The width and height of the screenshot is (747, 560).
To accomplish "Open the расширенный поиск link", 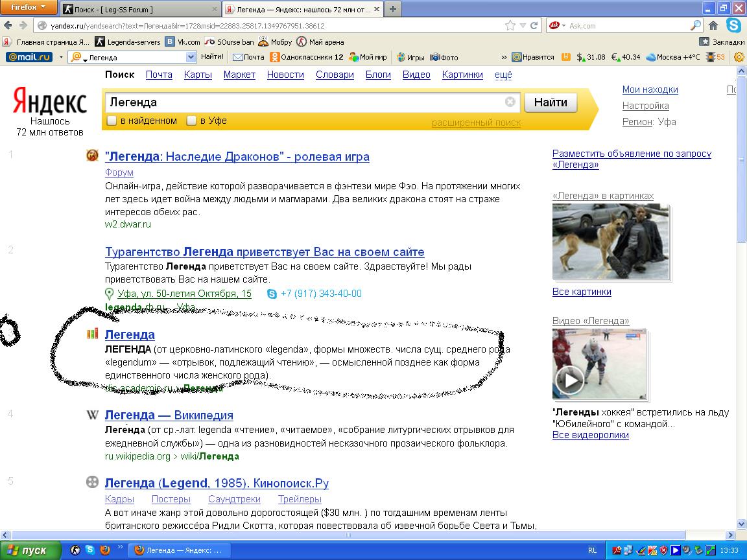I will [x=476, y=122].
